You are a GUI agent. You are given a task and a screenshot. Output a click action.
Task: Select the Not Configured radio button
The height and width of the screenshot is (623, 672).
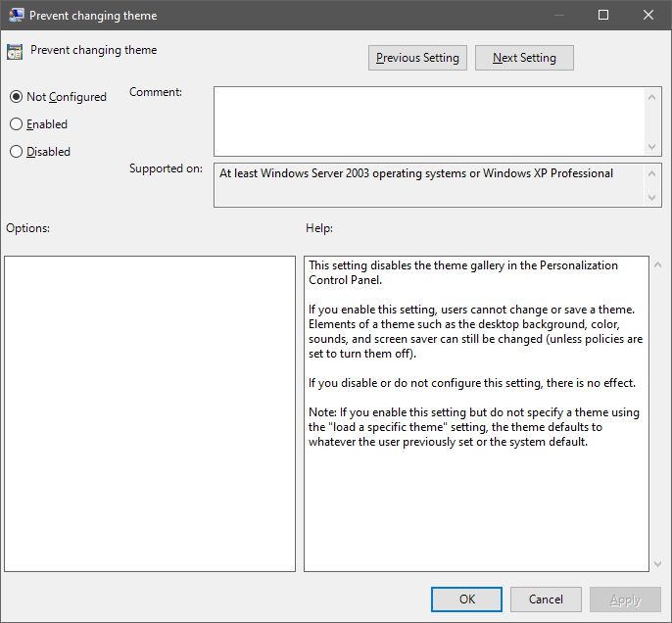(x=16, y=97)
